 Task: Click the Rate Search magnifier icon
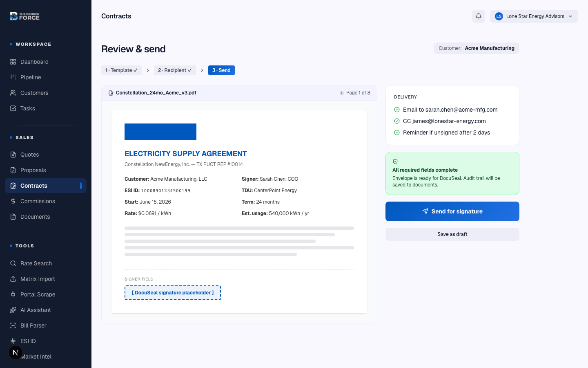[x=13, y=263]
